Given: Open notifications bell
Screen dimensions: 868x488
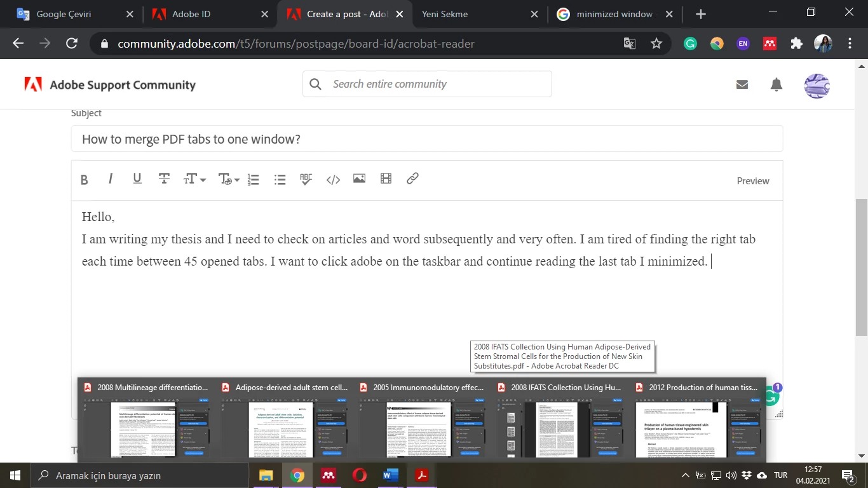Looking at the screenshot, I should pyautogui.click(x=776, y=85).
